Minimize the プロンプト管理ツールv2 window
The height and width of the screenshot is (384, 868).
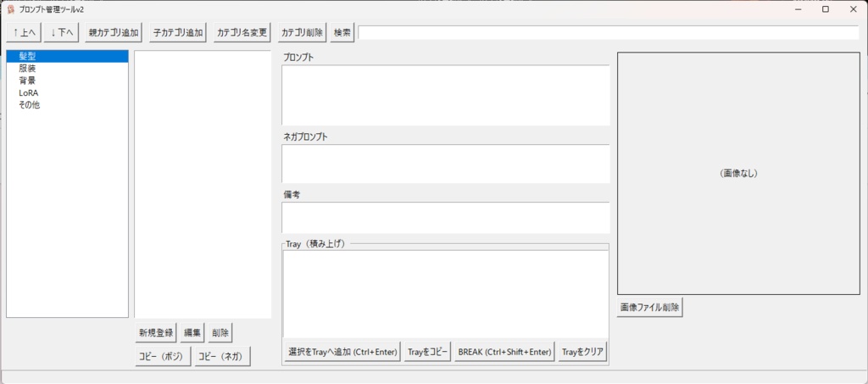coord(798,9)
